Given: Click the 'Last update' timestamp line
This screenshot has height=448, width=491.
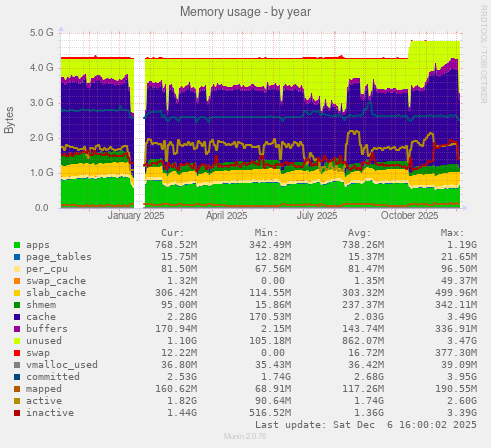Looking at the screenshot, I should click(366, 425).
